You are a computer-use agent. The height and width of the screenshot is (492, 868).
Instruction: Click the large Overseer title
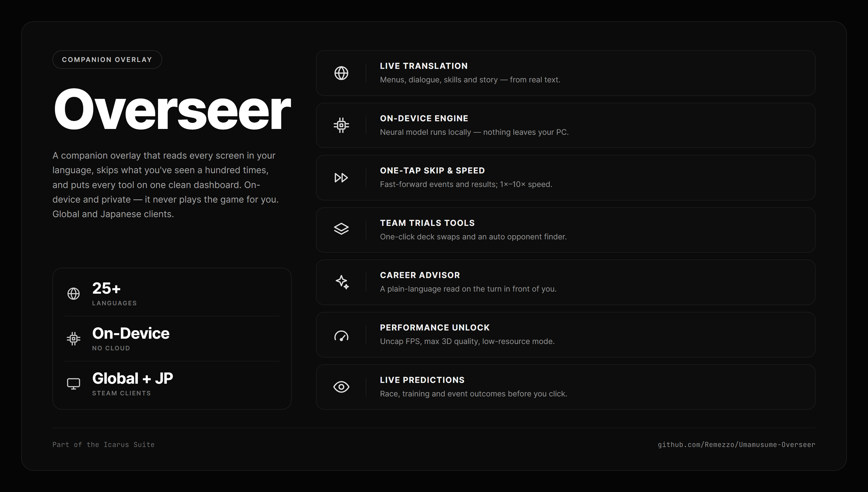tap(172, 109)
